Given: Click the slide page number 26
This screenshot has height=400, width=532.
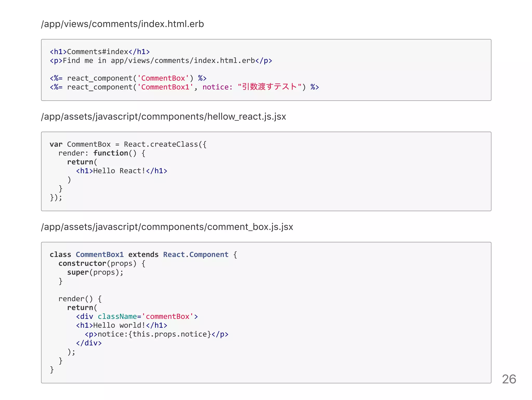Looking at the screenshot, I should pos(509,379).
